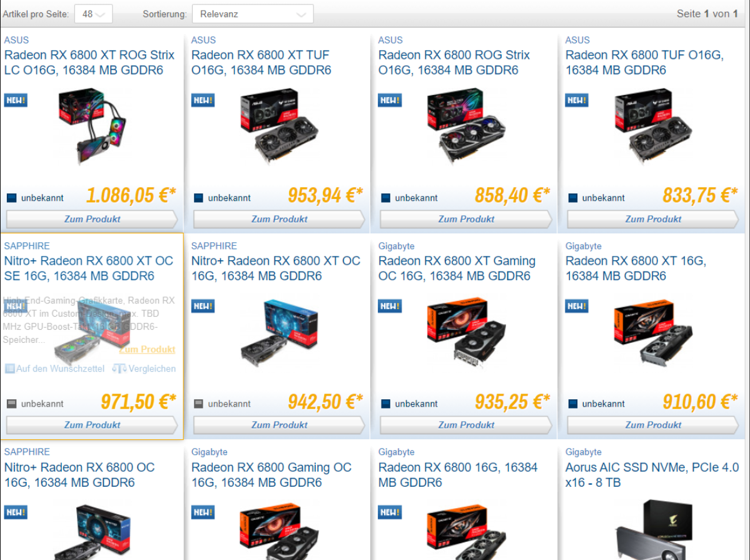Open Radeon RX 6800 ROG Strix O16G title link
This screenshot has width=750, height=560.
point(454,62)
